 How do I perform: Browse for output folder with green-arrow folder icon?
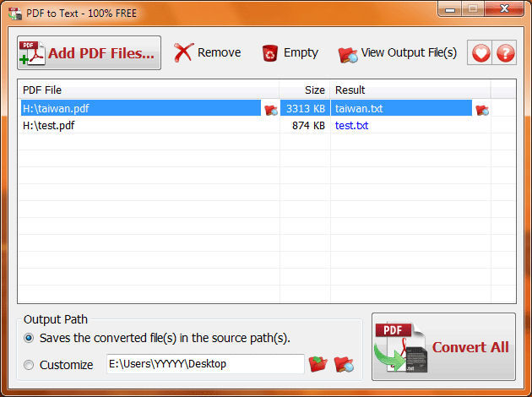[318, 364]
